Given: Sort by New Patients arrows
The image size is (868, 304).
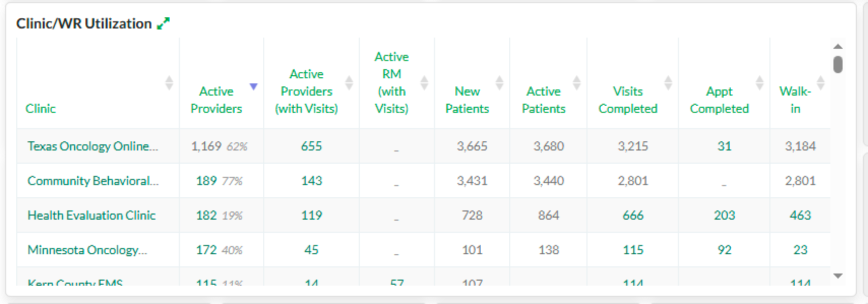Looking at the screenshot, I should (500, 83).
